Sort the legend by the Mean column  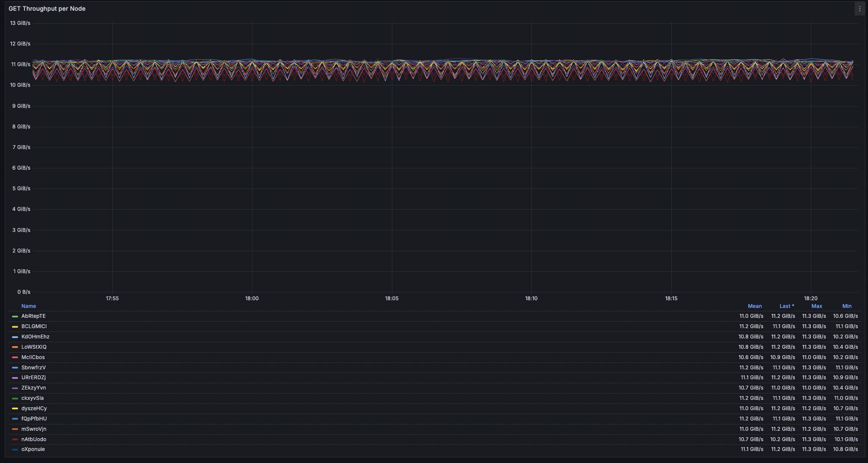pyautogui.click(x=755, y=306)
